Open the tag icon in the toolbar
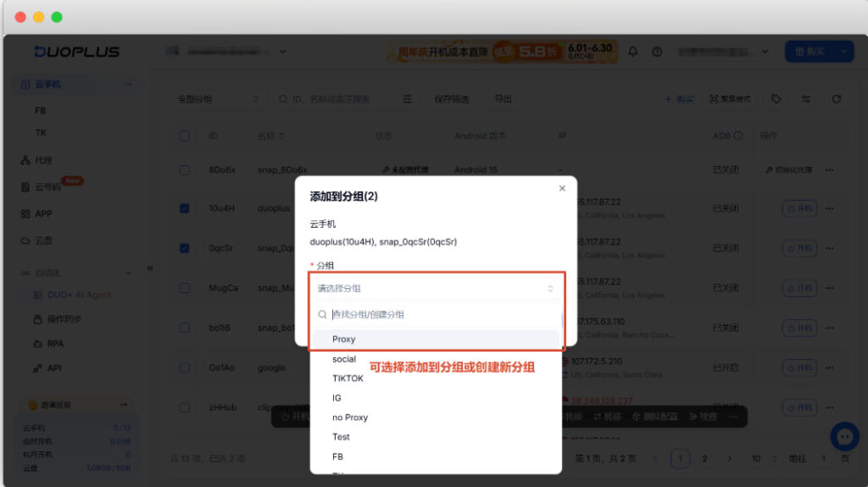The image size is (868, 487). click(776, 99)
